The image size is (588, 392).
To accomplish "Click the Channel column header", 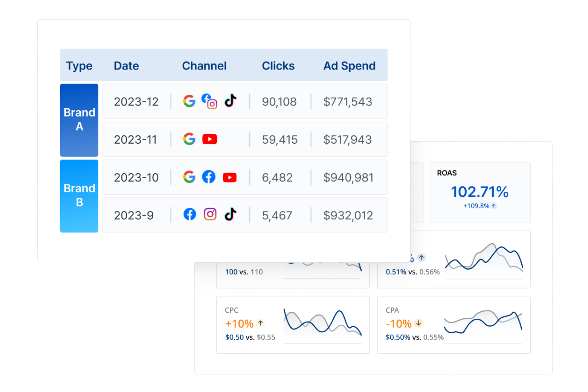I will point(204,66).
